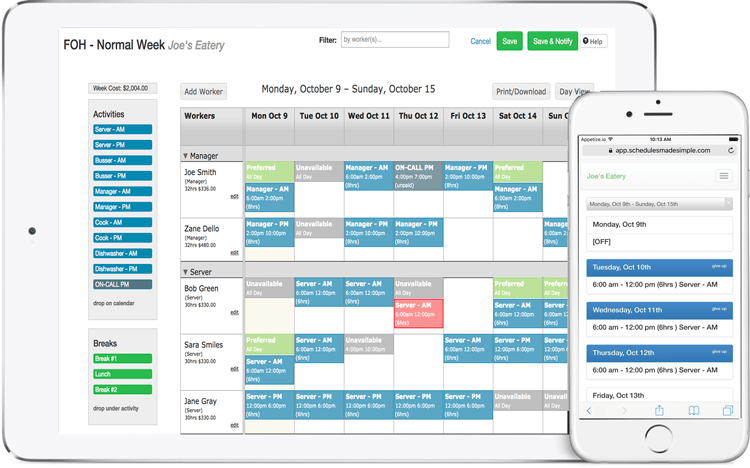
Task: Select the Break #1 chip
Action: click(x=122, y=358)
